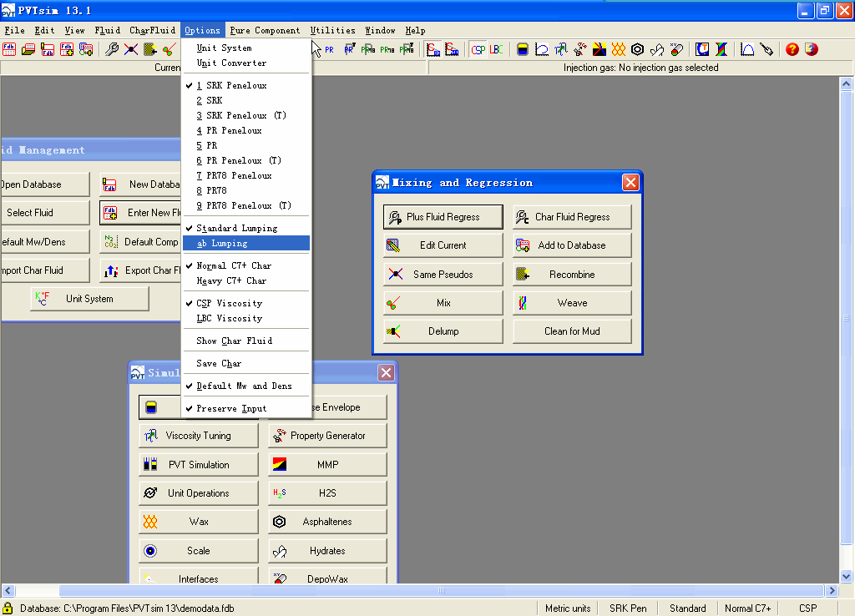
Task: Click the Enter New Fluid toolbar icon
Action: pyautogui.click(x=67, y=49)
